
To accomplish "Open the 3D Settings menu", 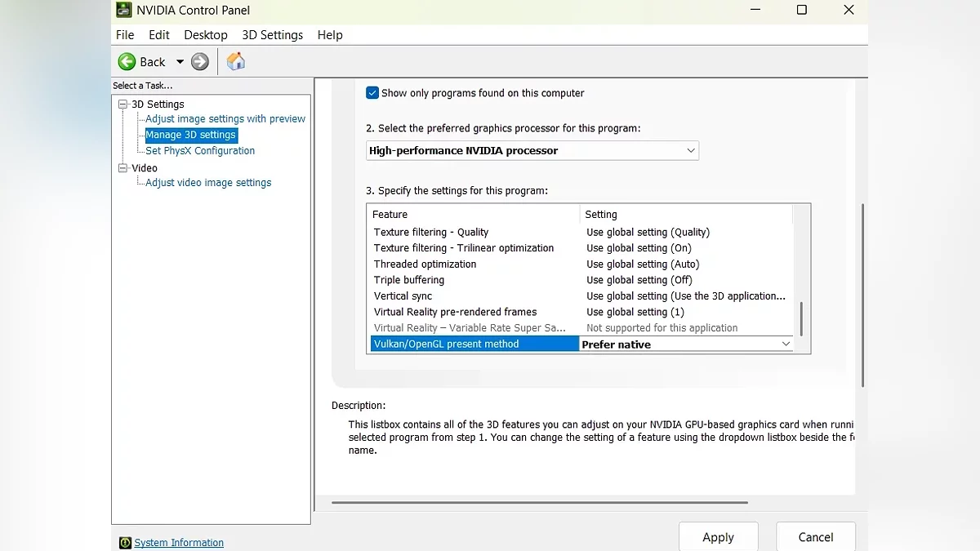I will click(272, 35).
